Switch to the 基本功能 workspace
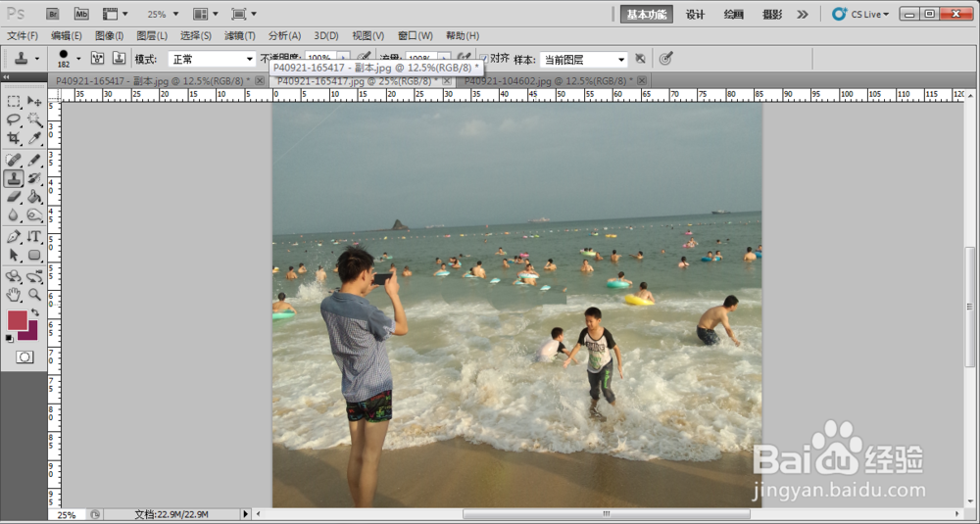 (647, 15)
